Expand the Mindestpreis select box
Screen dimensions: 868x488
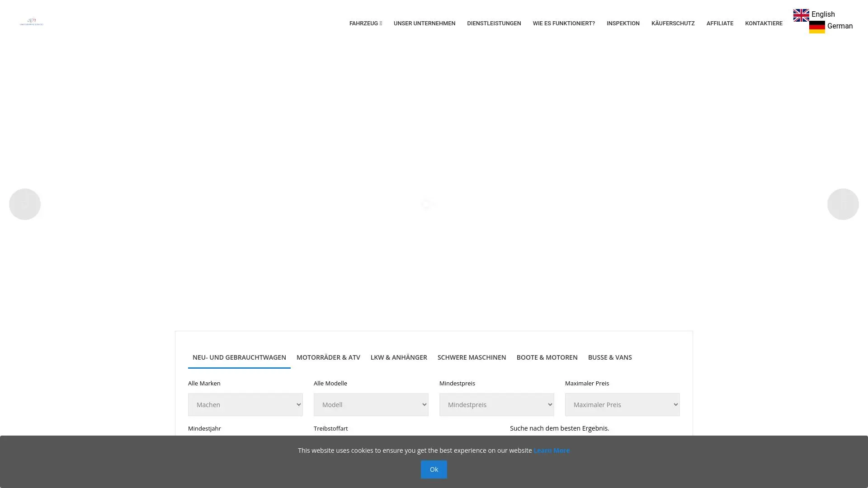pyautogui.click(x=496, y=404)
